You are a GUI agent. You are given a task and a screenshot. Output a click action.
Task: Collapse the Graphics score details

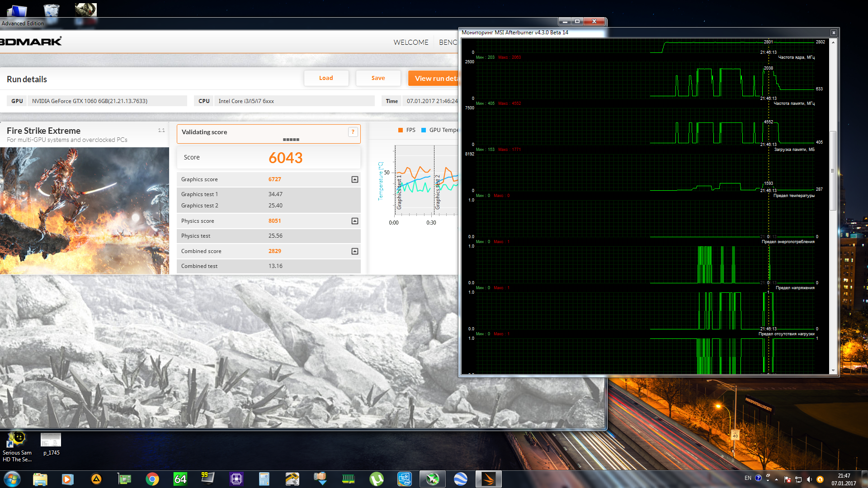coord(355,179)
